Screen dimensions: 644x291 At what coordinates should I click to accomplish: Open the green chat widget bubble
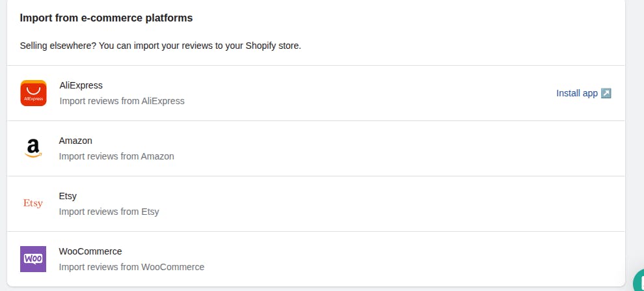639,282
